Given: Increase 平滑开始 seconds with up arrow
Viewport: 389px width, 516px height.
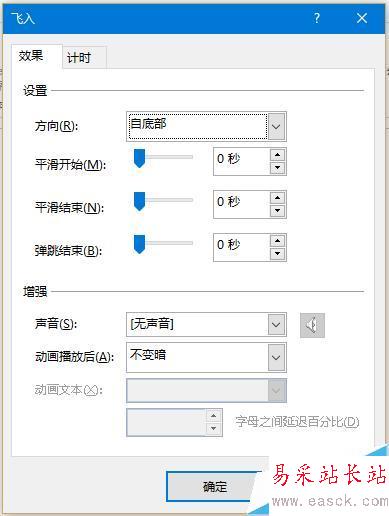Looking at the screenshot, I should coord(277,155).
